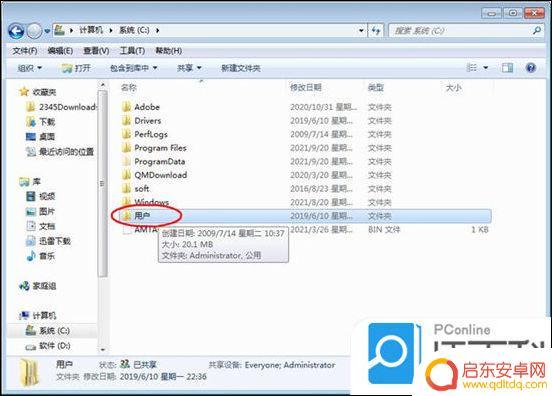
Task: Click the Adobe folder icon
Action: click(x=126, y=107)
